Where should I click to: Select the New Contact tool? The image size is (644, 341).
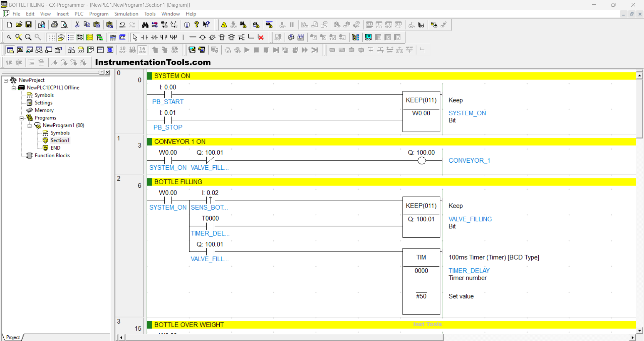pyautogui.click(x=145, y=37)
